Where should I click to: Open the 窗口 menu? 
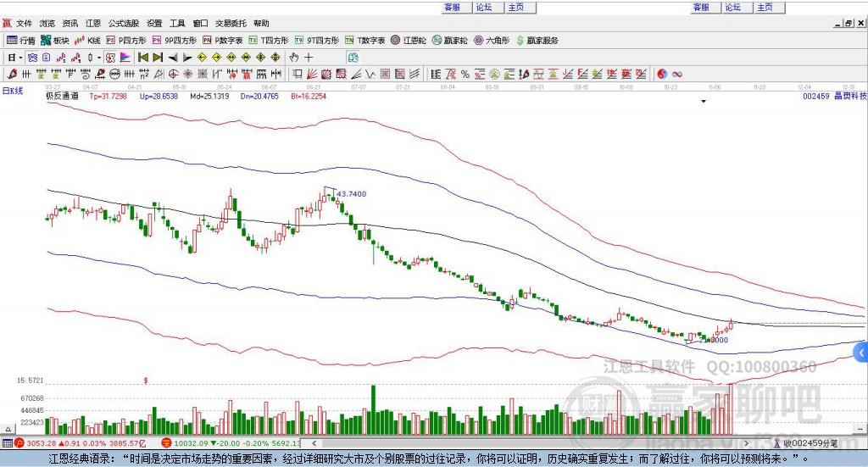pos(200,23)
